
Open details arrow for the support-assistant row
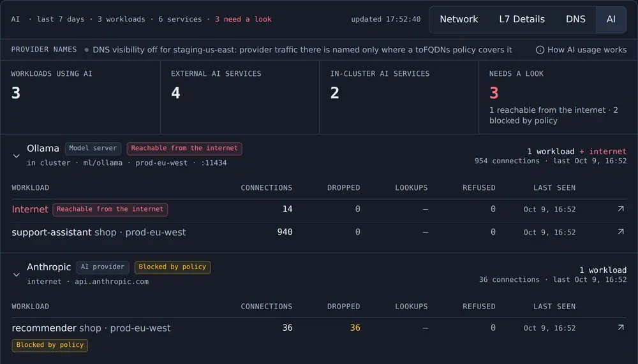pyautogui.click(x=621, y=231)
